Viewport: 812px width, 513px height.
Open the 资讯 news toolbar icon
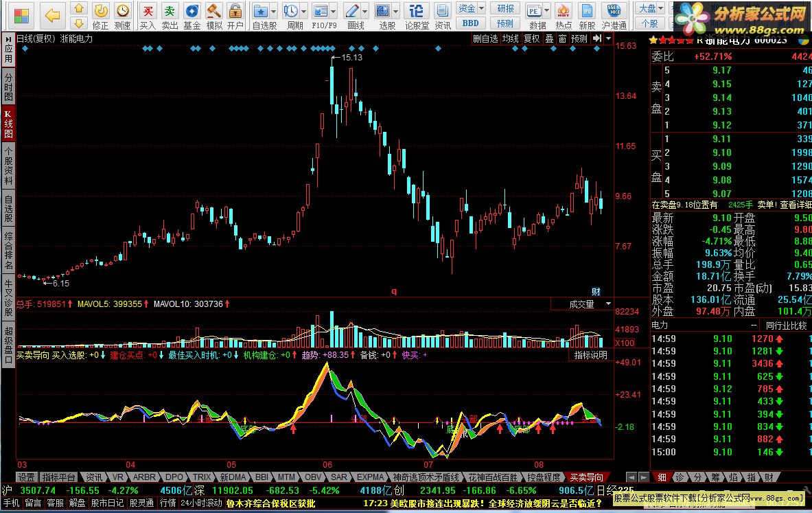click(x=442, y=16)
